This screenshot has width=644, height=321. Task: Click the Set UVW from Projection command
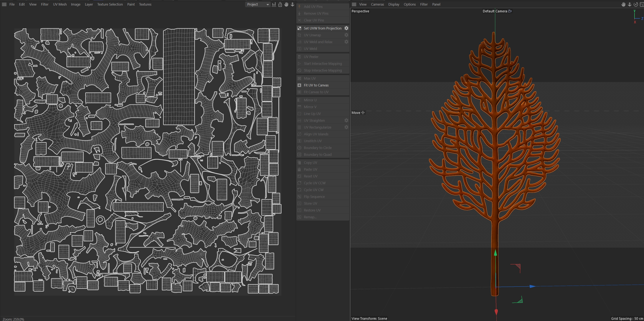click(322, 28)
